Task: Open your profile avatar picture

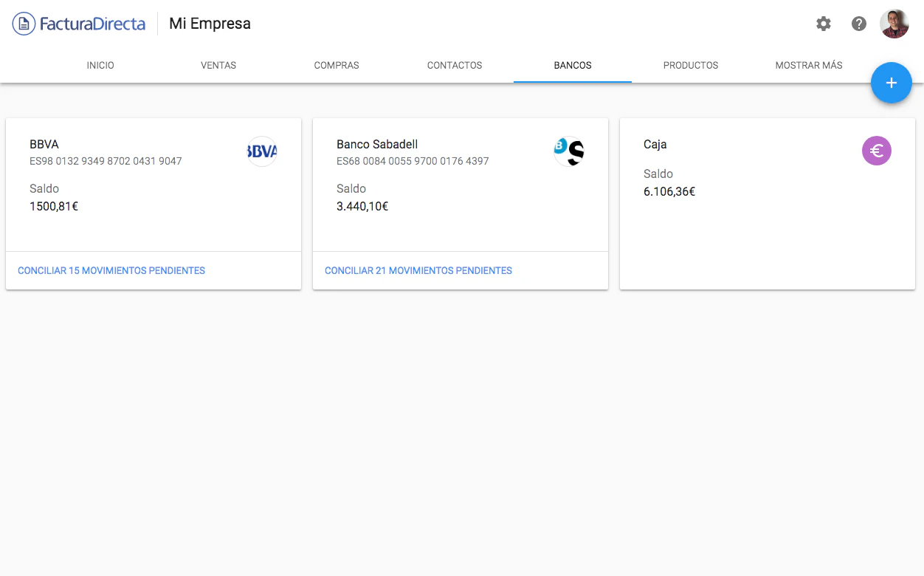Action: click(x=894, y=23)
